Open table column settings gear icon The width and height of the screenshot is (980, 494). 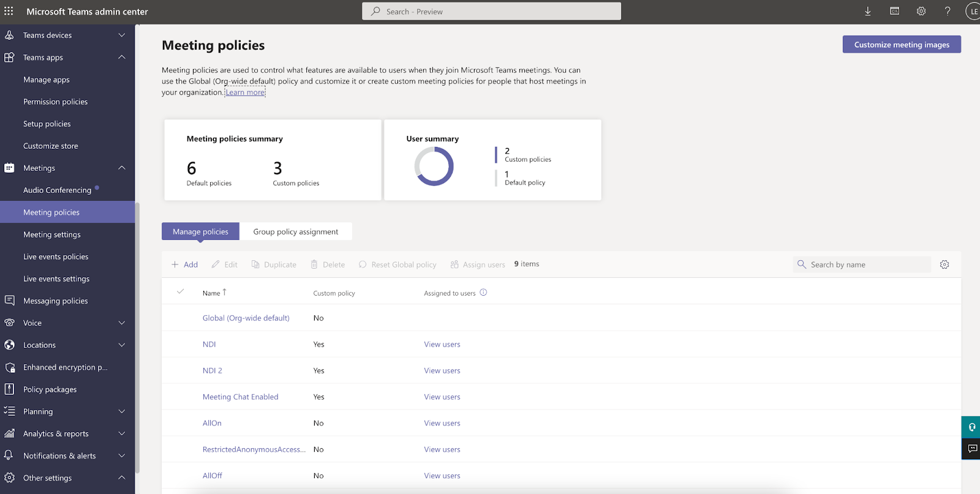(944, 264)
